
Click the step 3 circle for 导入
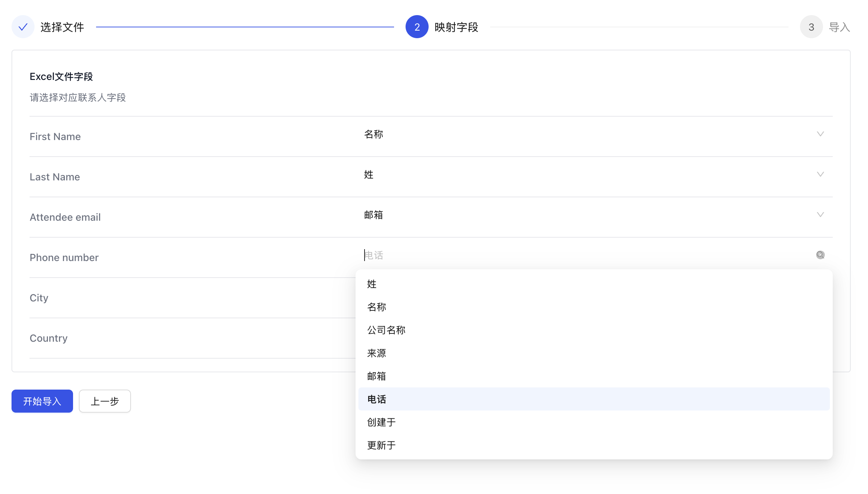pos(811,26)
